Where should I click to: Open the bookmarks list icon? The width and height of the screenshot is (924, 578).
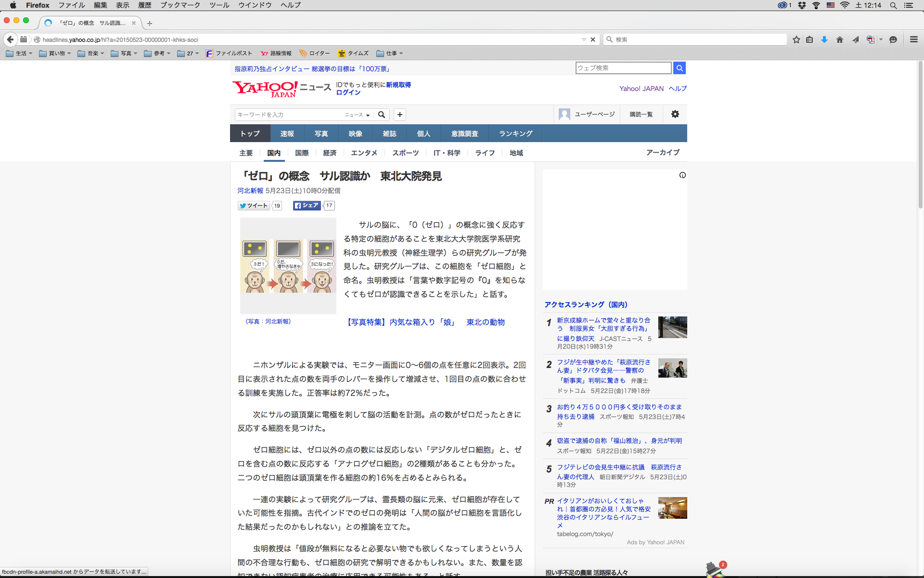click(809, 39)
